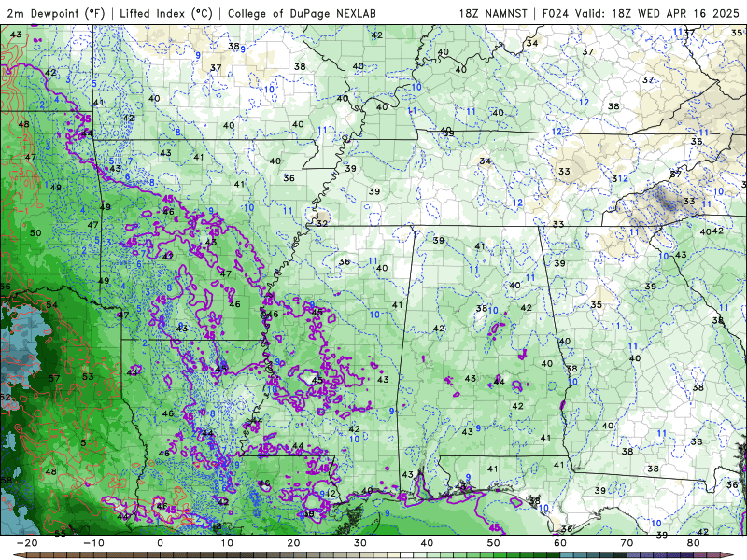Viewport: 747px width, 560px height.
Task: Click the 80 label on the color scale
Action: click(694, 543)
